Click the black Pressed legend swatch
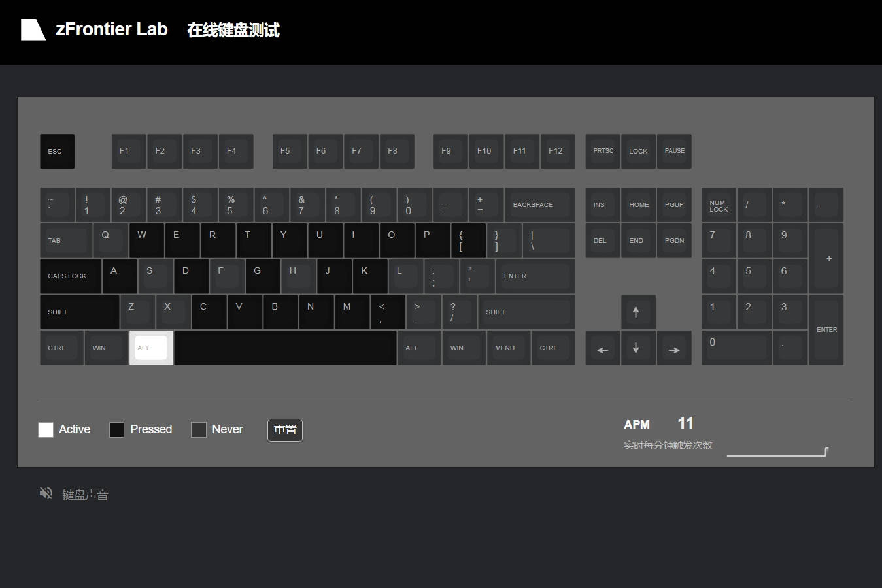The width and height of the screenshot is (882, 588). (x=116, y=429)
